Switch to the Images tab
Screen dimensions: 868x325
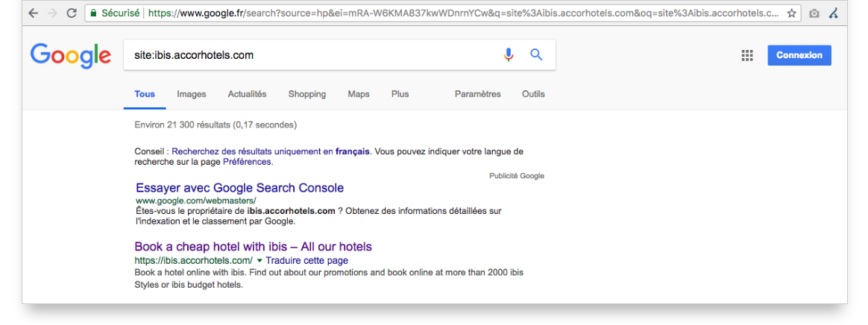192,94
